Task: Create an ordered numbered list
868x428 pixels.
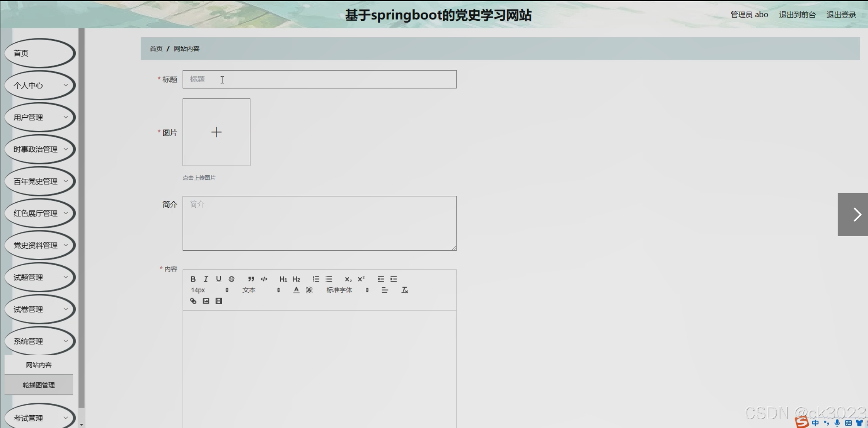Action: (316, 279)
